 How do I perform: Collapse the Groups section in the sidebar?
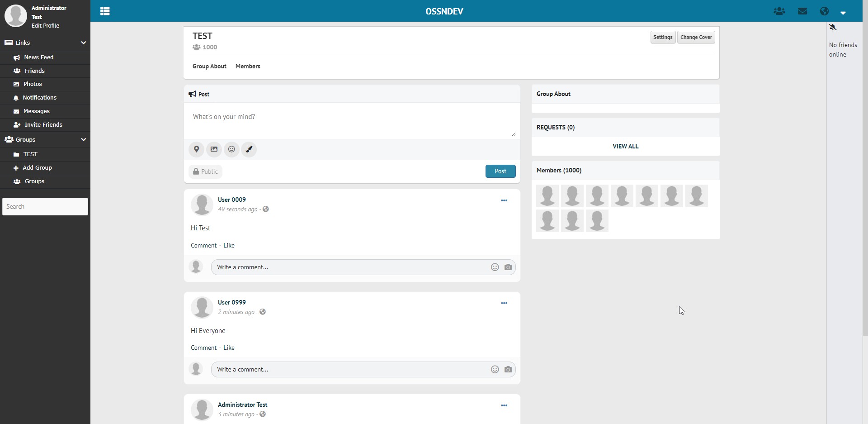(x=83, y=140)
